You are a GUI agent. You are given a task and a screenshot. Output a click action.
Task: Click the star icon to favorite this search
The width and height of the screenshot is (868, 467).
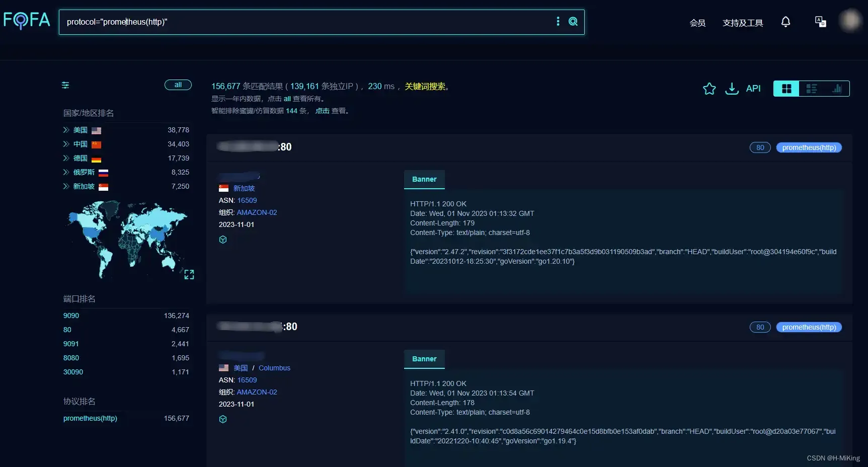tap(709, 88)
